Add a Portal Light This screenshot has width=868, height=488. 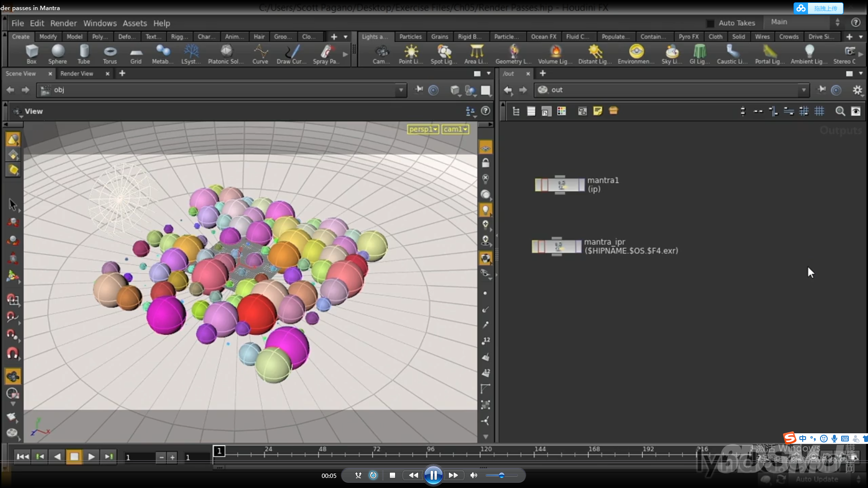[770, 54]
